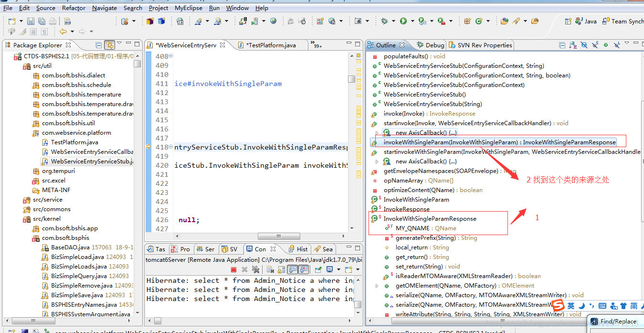This screenshot has height=333, width=644.
Task: Toggle Hide Static Members in Outline
Action: (x=595, y=45)
